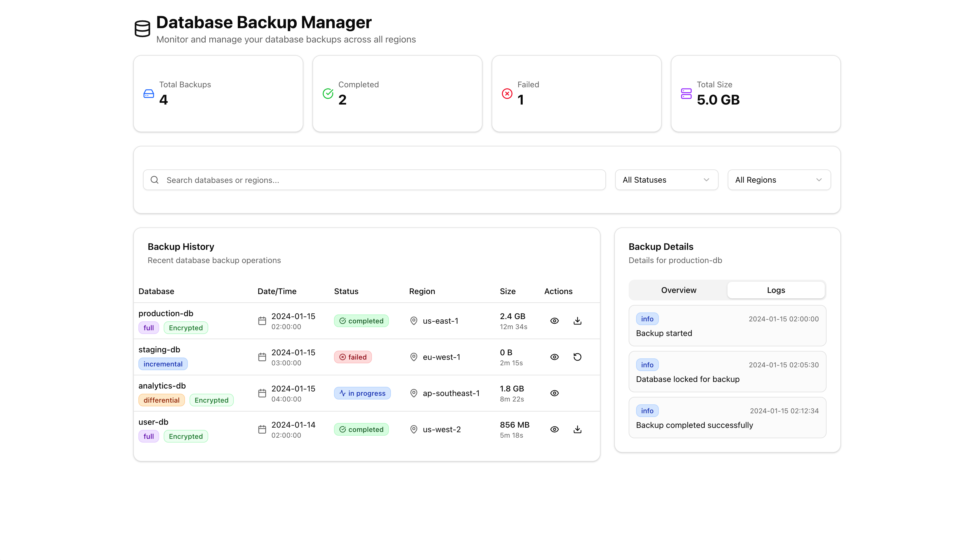Click the 1.8 GB size value
Image resolution: width=973 pixels, height=560 pixels.
(x=512, y=389)
